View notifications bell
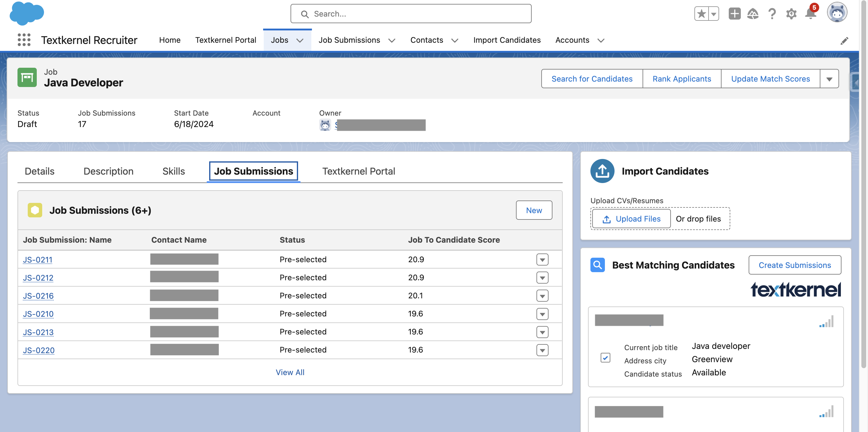The width and height of the screenshot is (868, 432). 810,14
